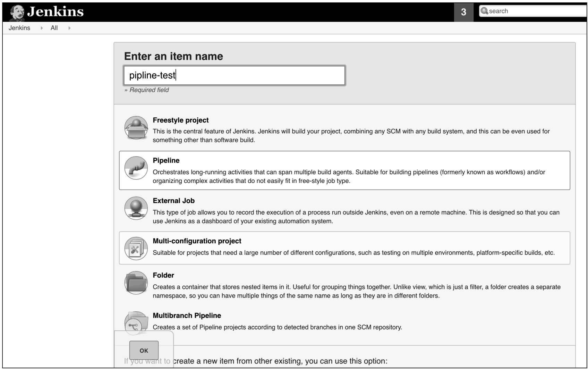Click the OK button
Screen dimensions: 588x369
[x=144, y=350]
